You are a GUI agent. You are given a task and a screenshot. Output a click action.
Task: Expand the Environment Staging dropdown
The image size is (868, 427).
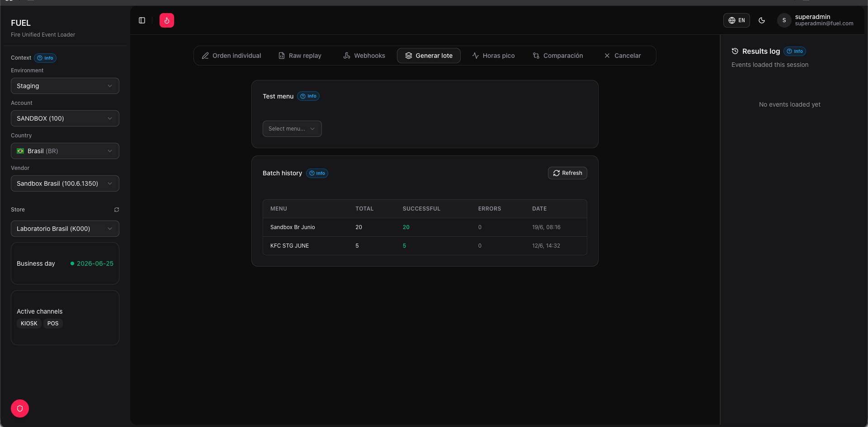tap(65, 86)
